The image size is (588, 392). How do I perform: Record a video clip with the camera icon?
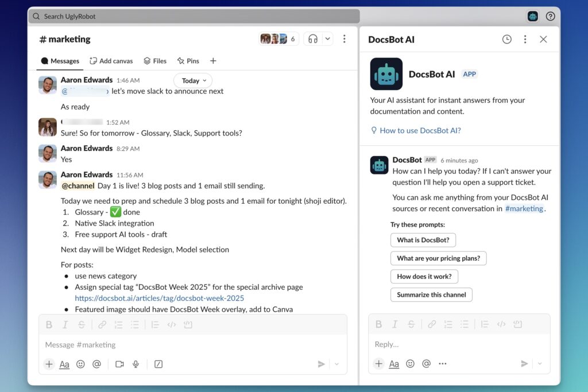coord(119,364)
